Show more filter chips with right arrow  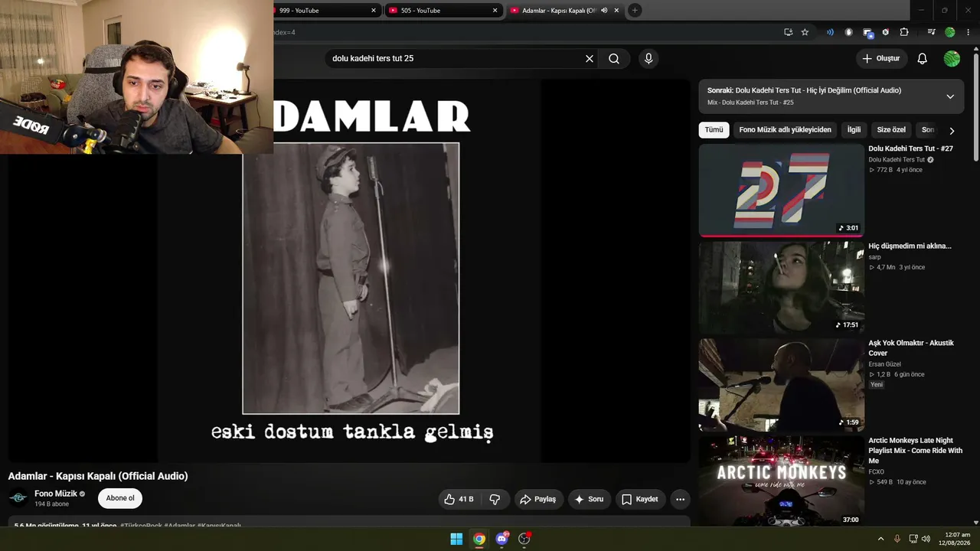(952, 131)
